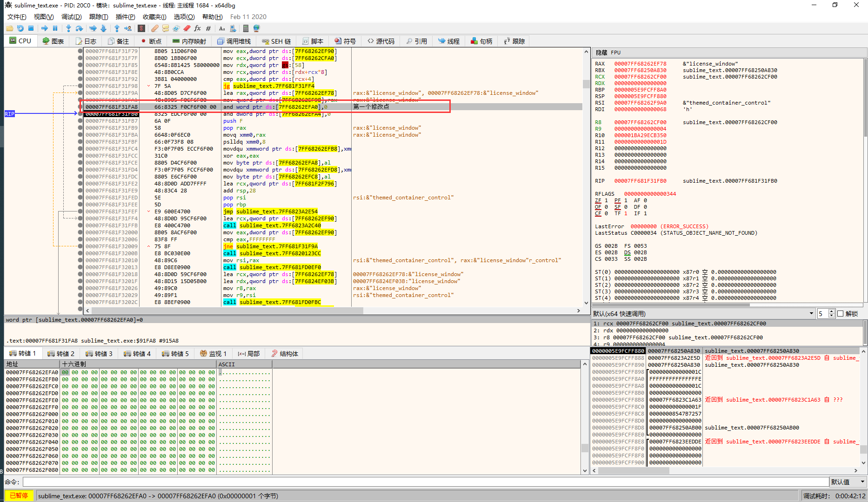868x502 pixels.
Task: Open the 帮助(H) menu
Action: coord(213,17)
